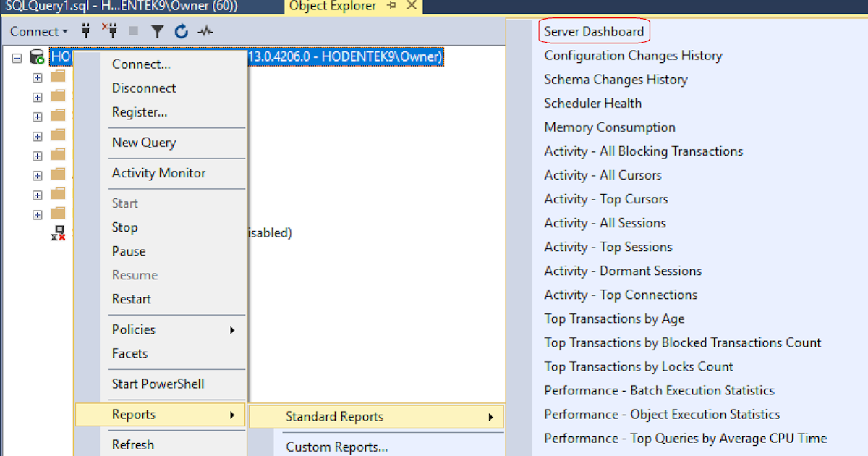Open a connection using the Connect plug icon

[85, 31]
